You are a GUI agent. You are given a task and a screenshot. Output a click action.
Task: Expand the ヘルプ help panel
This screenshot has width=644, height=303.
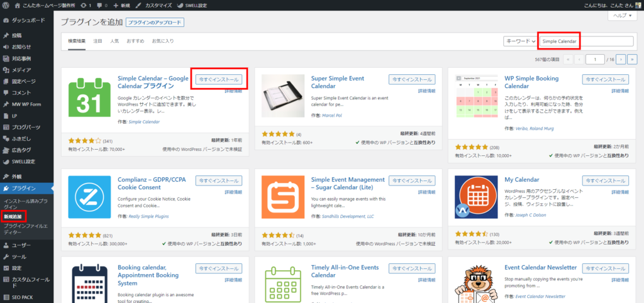coord(622,15)
